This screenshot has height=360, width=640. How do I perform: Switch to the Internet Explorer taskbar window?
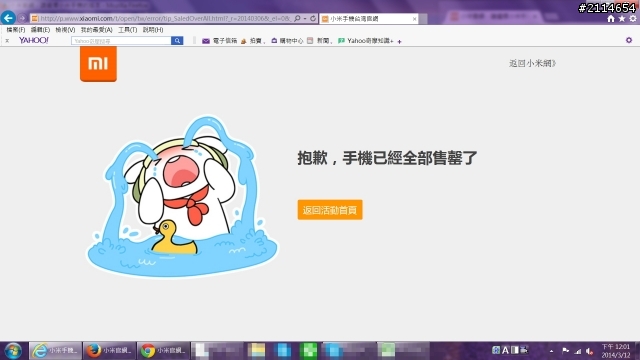[56, 350]
